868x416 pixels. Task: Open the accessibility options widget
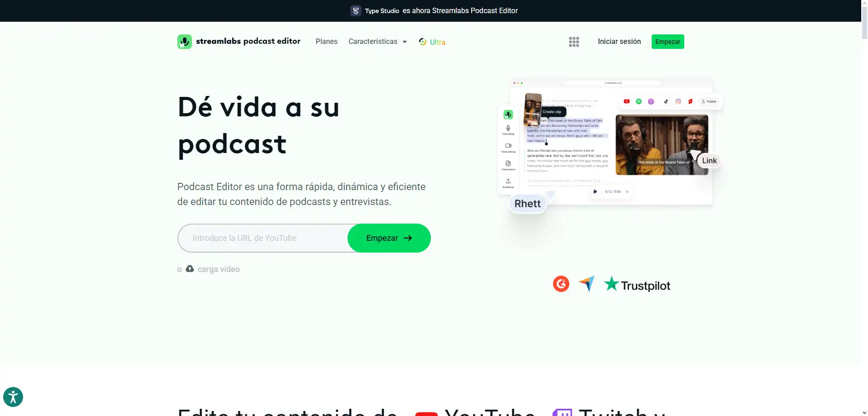[x=13, y=397]
